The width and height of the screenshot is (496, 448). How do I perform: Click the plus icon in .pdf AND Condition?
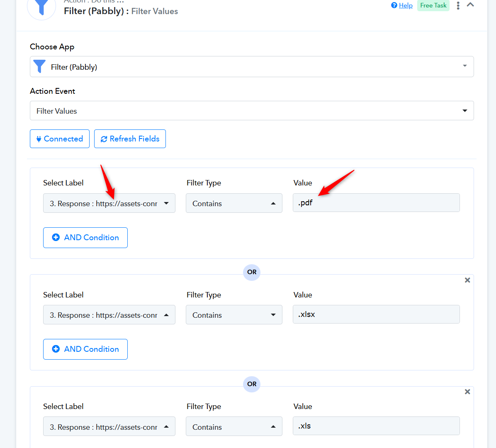point(56,237)
